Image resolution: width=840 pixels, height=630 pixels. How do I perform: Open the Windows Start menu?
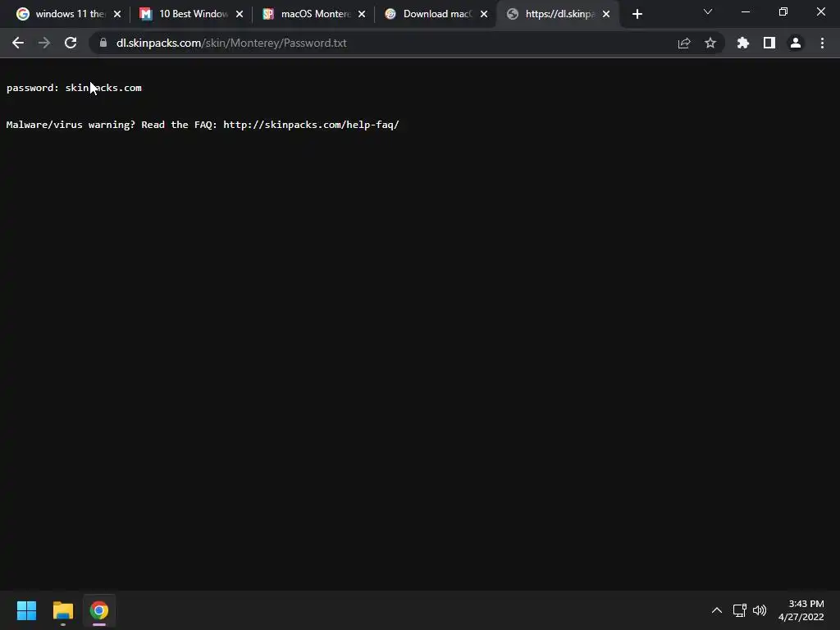[26, 610]
